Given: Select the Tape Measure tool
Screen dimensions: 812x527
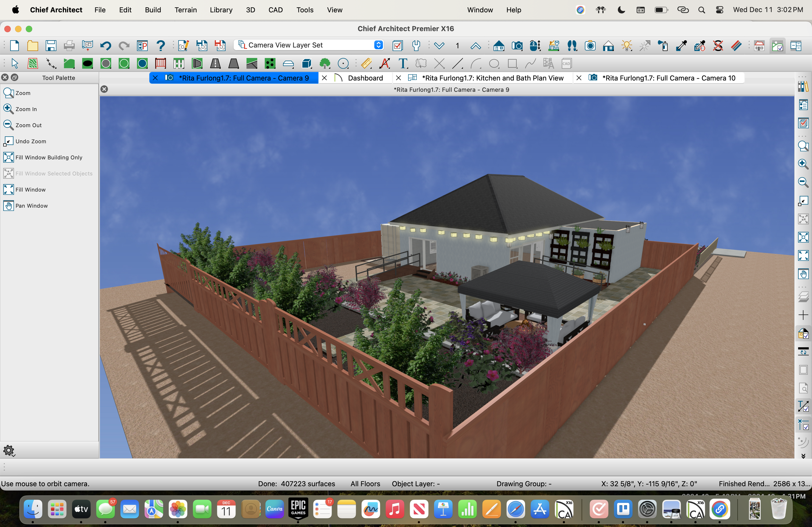Looking at the screenshot, I should [x=366, y=63].
